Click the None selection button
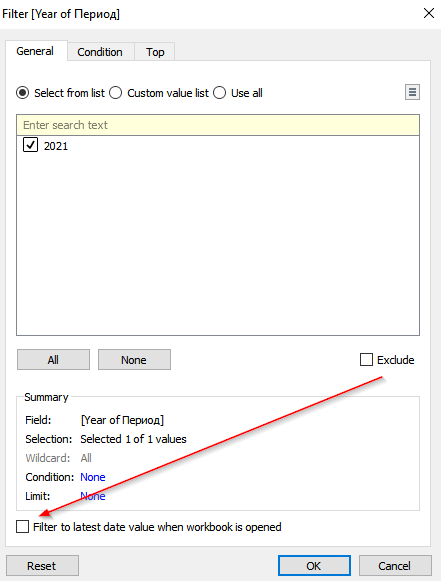 (134, 359)
